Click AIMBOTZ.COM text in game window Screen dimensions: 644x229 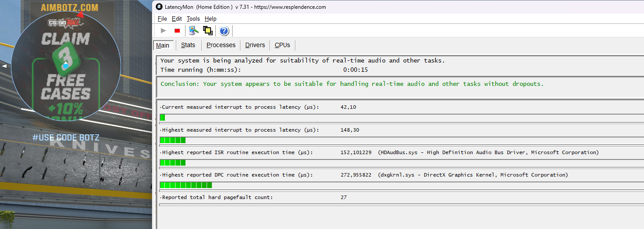69,7
